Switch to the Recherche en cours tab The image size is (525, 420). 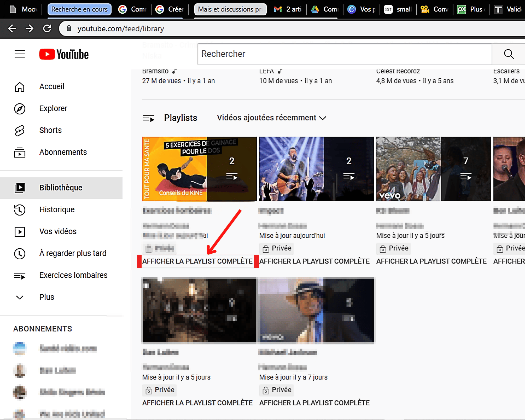click(80, 9)
